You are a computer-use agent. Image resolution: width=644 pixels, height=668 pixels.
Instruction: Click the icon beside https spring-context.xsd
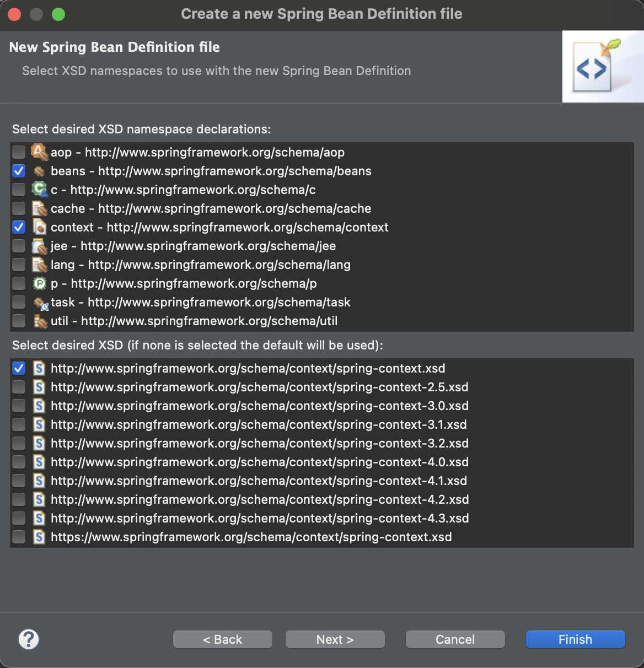pyautogui.click(x=39, y=537)
